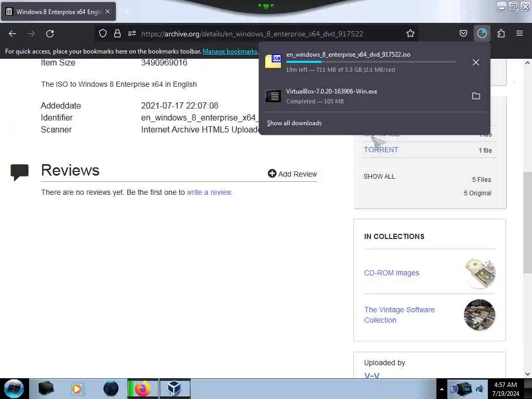Image resolution: width=532 pixels, height=399 pixels.
Task: Click the URL address bar
Action: [252, 34]
